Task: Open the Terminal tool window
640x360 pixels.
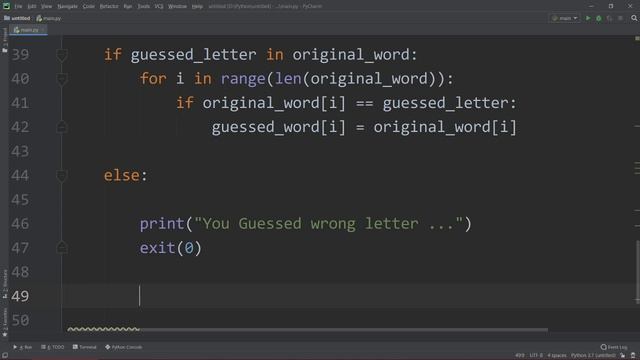Action: point(84,347)
